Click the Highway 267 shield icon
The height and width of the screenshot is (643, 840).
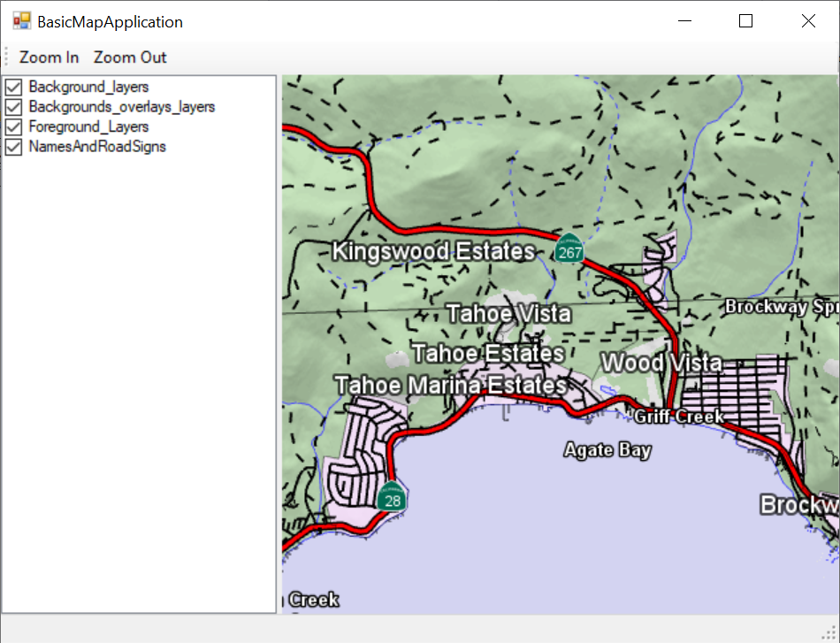click(x=569, y=249)
